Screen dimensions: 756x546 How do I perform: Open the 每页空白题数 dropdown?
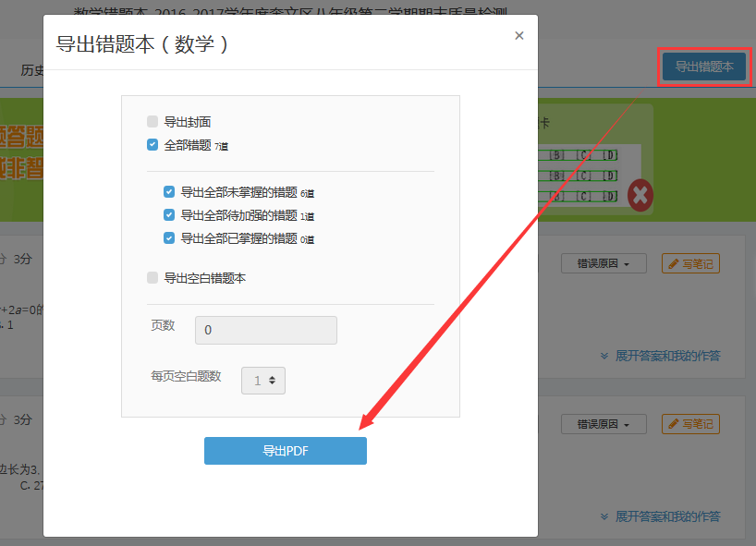click(263, 381)
